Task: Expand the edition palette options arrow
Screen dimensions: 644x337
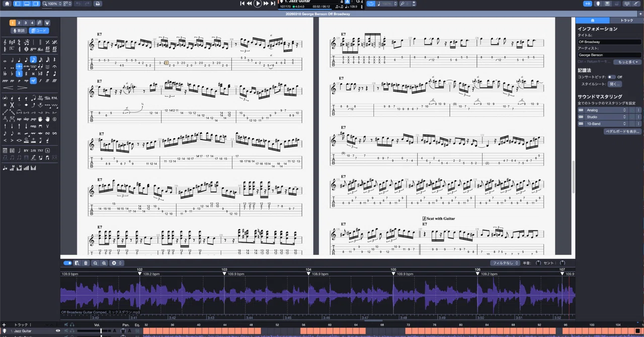Action: tap(47, 23)
